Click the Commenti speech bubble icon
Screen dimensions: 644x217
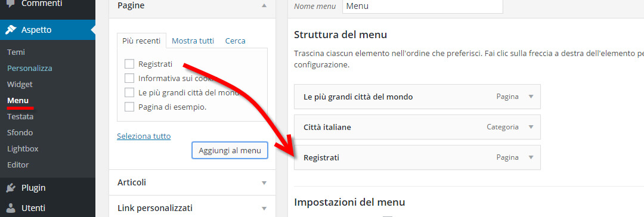[x=11, y=4]
